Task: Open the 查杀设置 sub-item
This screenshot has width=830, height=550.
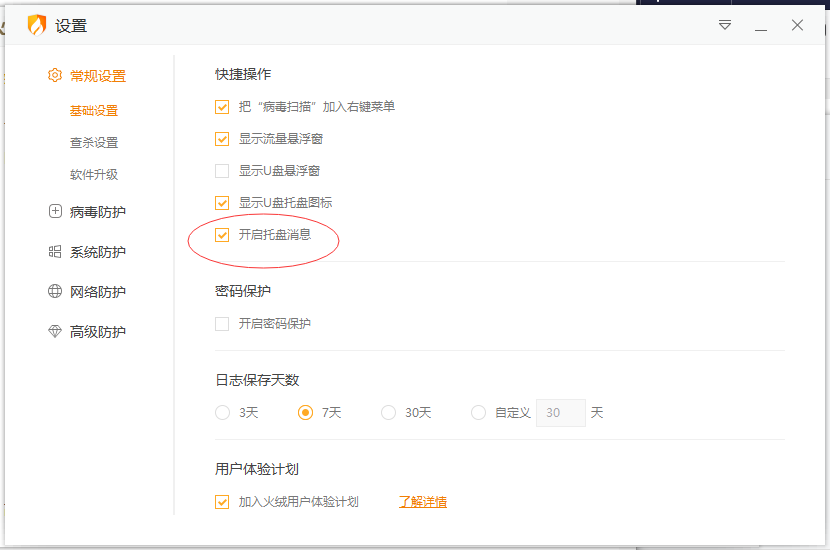Action: point(94,142)
